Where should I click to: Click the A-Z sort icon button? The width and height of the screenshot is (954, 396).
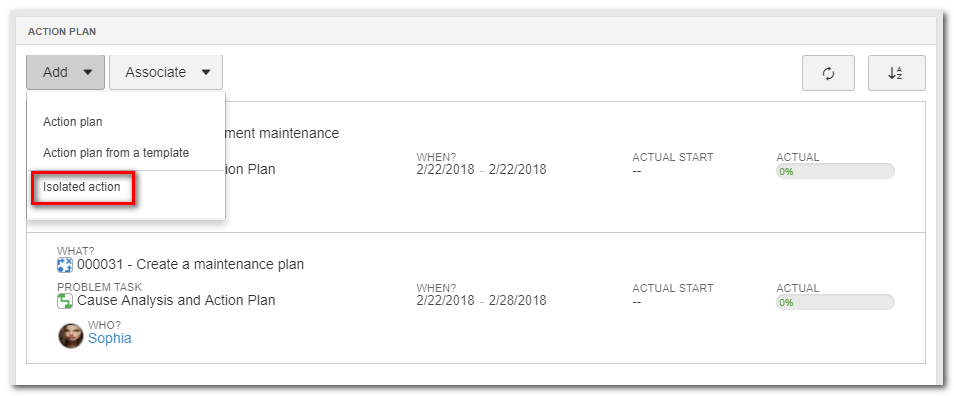[896, 73]
